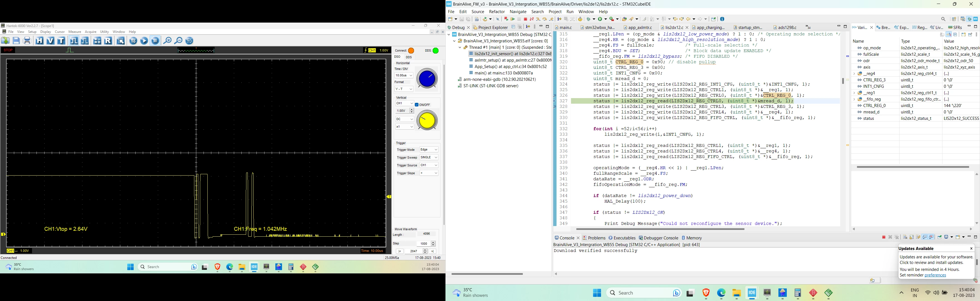Screen dimensions: 980x301
Task: Click the AUTO setup button in Hantek
Action: (x=133, y=40)
